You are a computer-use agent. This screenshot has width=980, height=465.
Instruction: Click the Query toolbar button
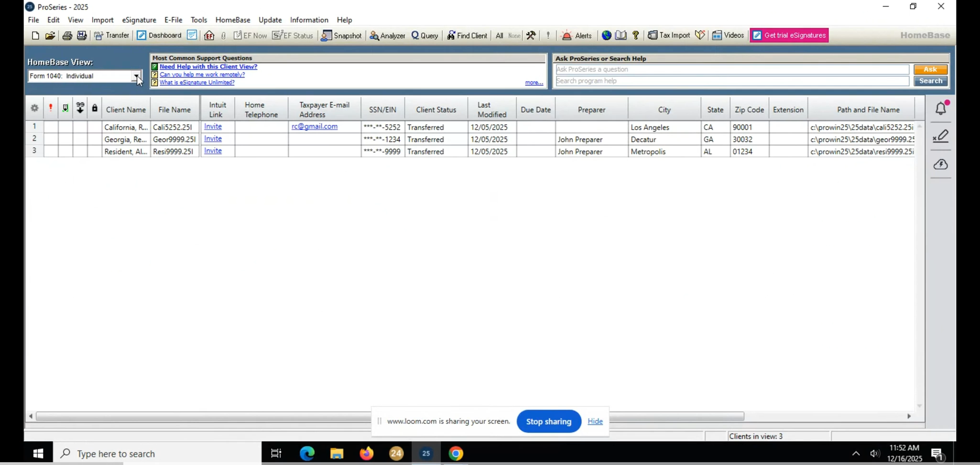coord(425,35)
